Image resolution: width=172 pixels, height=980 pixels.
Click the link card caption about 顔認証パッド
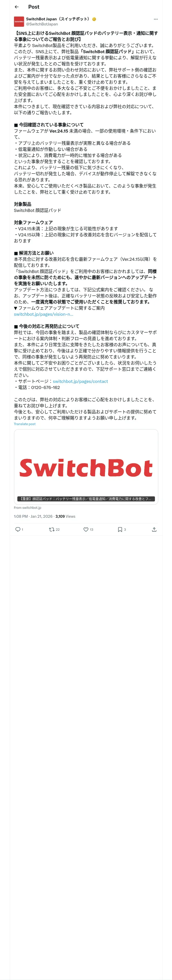click(x=86, y=499)
